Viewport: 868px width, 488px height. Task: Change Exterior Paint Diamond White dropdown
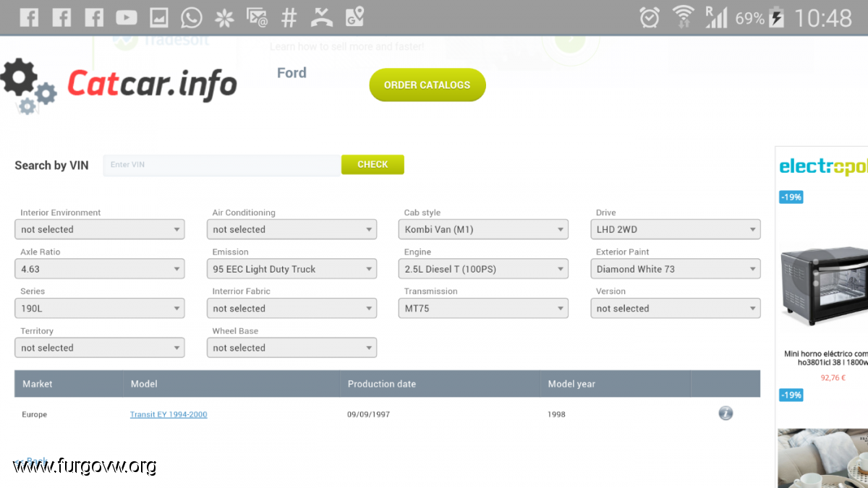click(676, 269)
